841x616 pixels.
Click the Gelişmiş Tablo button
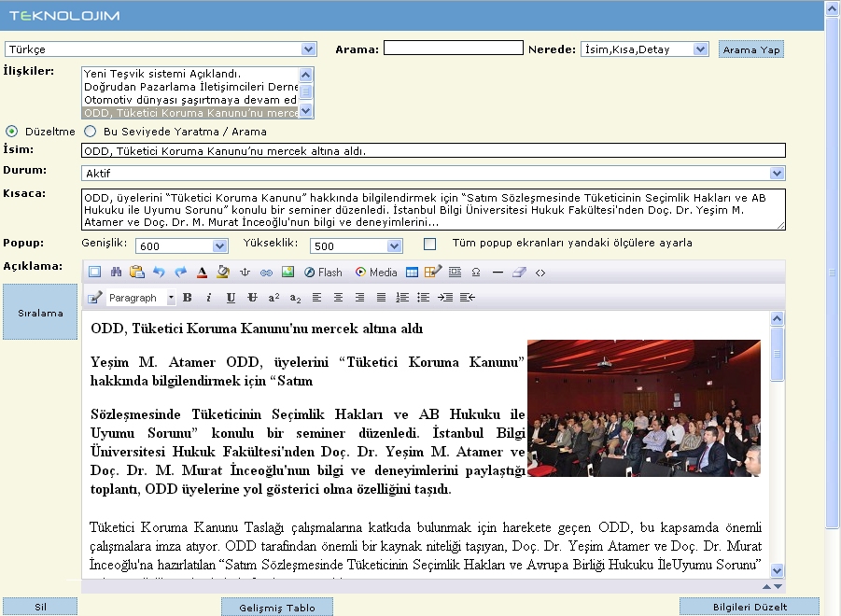(x=277, y=608)
